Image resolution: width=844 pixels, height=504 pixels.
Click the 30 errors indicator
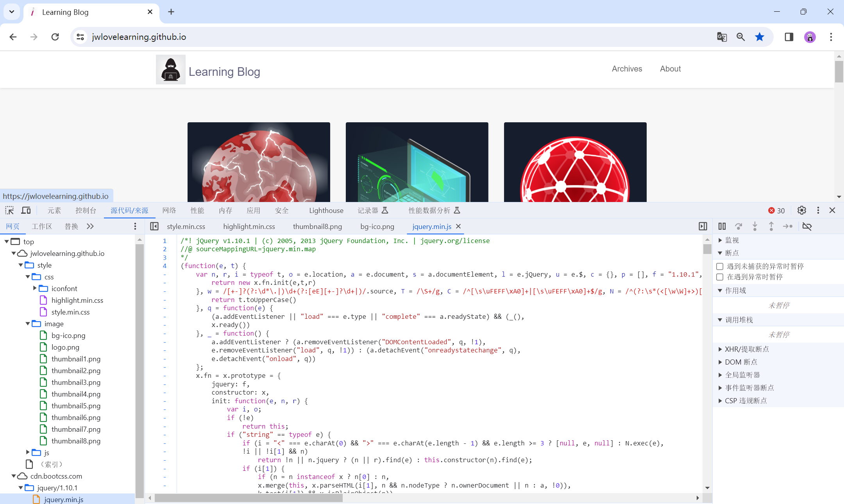click(776, 211)
